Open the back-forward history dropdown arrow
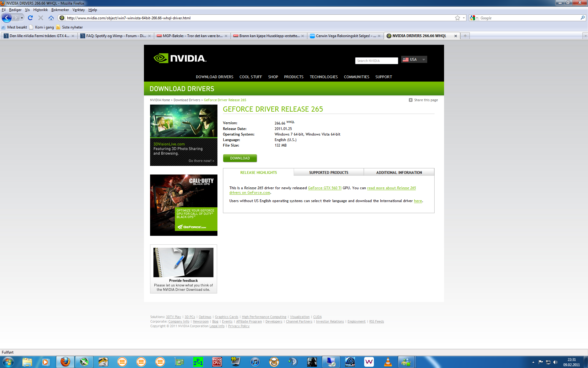The image size is (588, 368). pos(22,18)
